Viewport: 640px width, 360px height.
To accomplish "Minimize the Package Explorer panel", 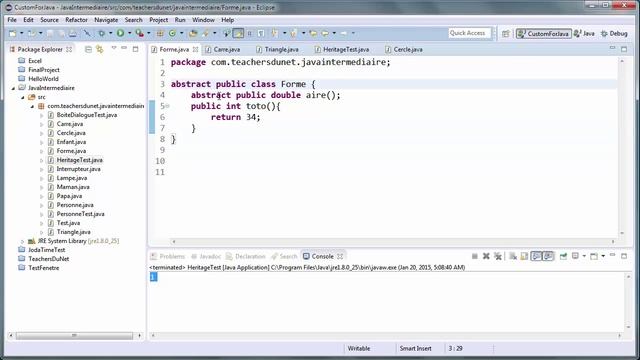I will [x=124, y=49].
